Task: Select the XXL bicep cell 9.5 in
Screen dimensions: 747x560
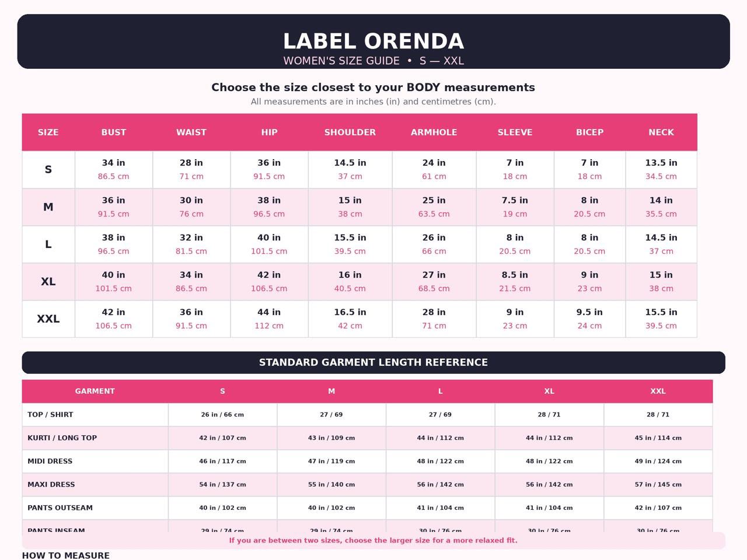Action: tap(590, 319)
